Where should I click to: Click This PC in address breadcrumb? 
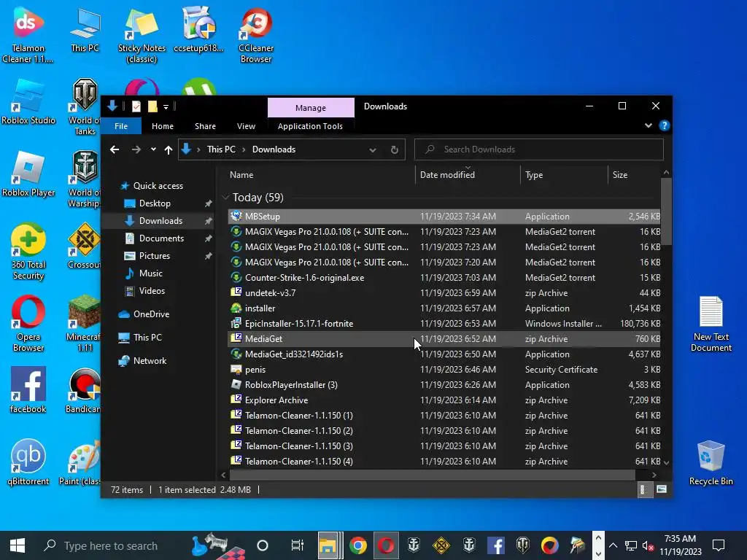click(221, 149)
